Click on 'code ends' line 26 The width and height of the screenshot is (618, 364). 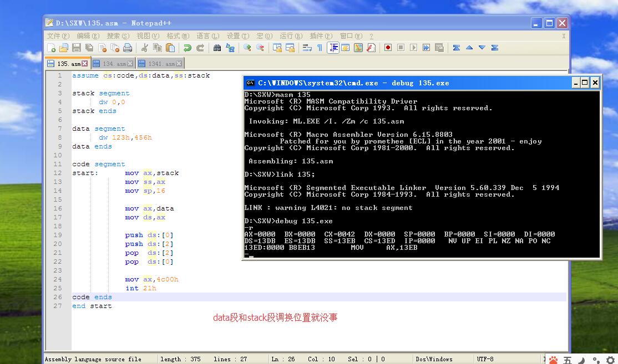click(x=92, y=297)
